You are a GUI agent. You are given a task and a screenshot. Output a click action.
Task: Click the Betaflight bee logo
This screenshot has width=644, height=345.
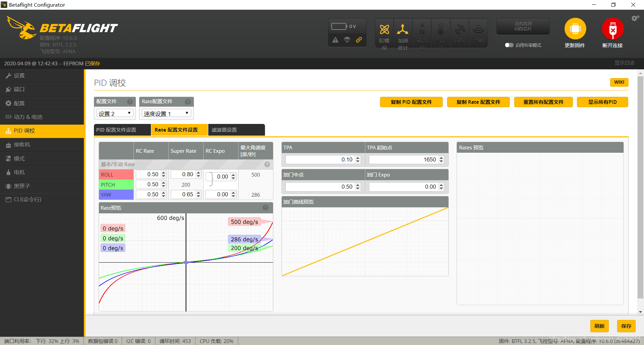pyautogui.click(x=22, y=28)
